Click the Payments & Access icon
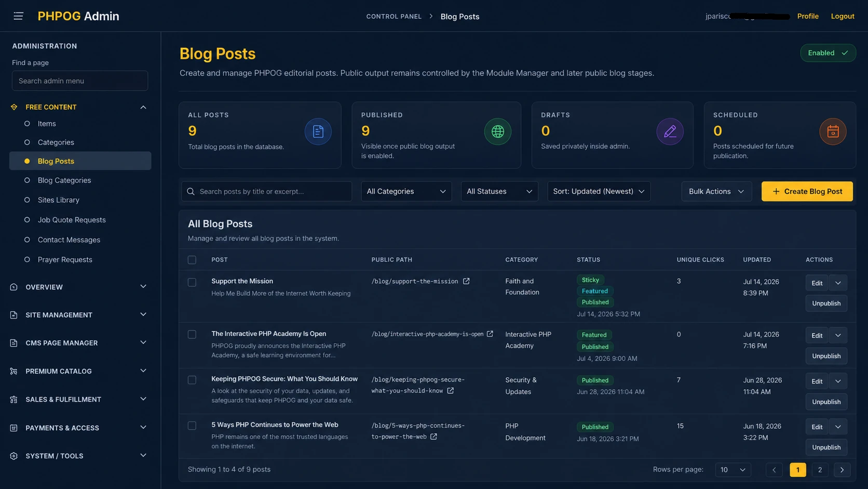Viewport: 868px width, 489px height. pos(14,428)
